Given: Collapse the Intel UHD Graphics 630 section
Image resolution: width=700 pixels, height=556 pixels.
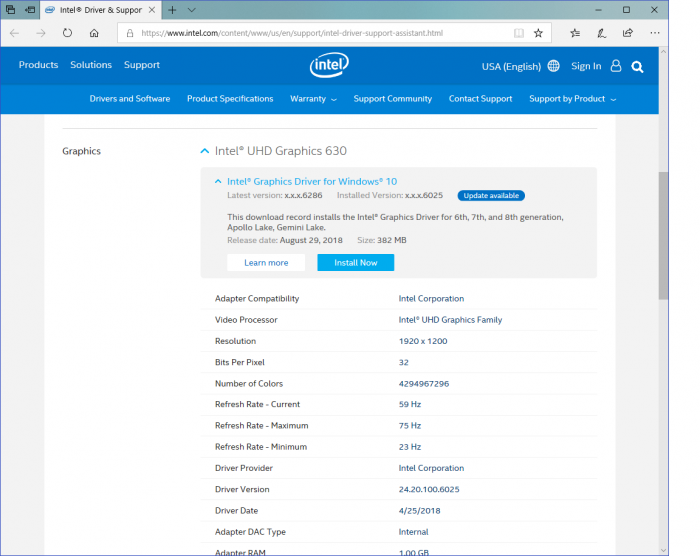Looking at the screenshot, I should tap(204, 151).
